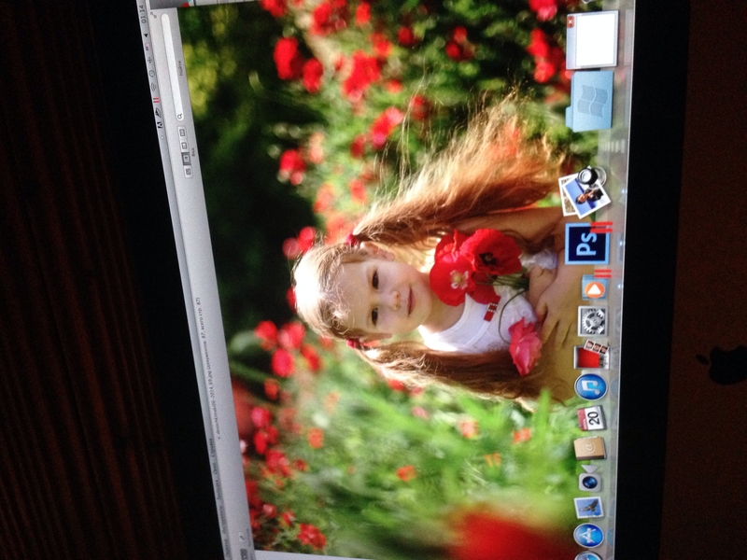Launch Mail stamp icon in Dock

coord(589,507)
